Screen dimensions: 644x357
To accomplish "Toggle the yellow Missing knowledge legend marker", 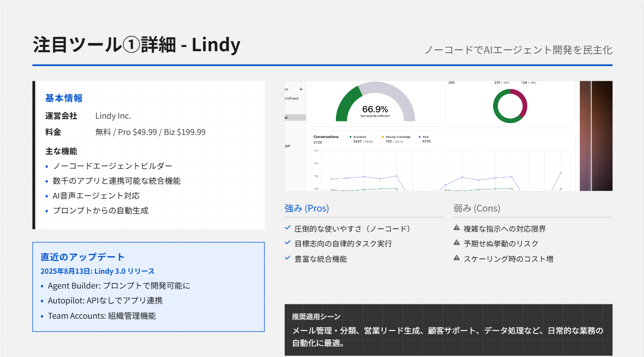I will click(x=383, y=137).
